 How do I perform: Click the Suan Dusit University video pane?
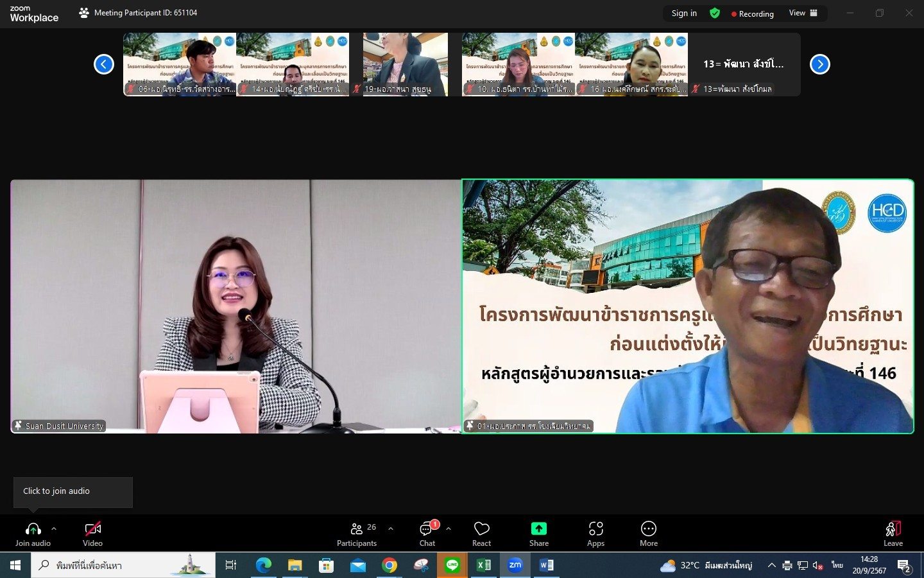[235, 306]
